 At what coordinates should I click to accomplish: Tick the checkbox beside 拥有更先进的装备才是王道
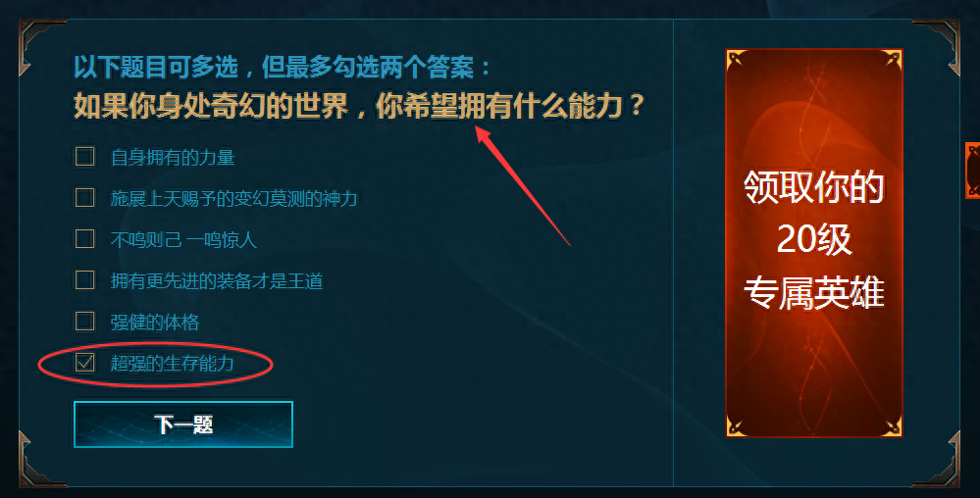[x=85, y=280]
